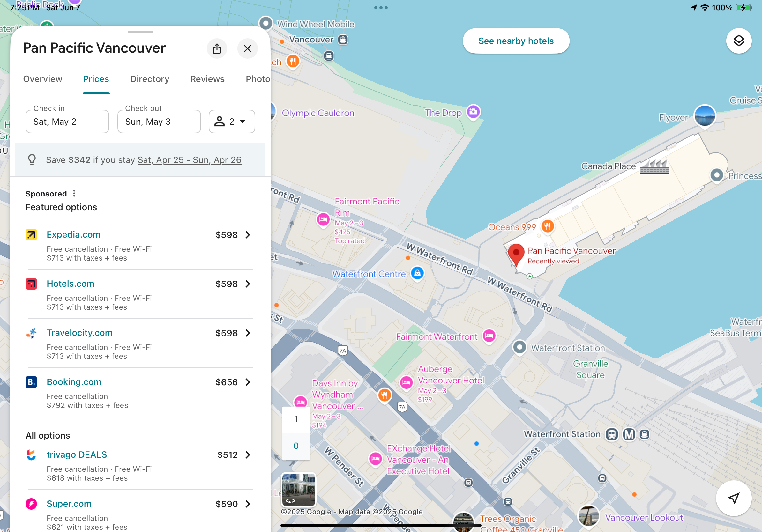Open the Reviews tab
This screenshot has height=532, width=762.
click(207, 79)
